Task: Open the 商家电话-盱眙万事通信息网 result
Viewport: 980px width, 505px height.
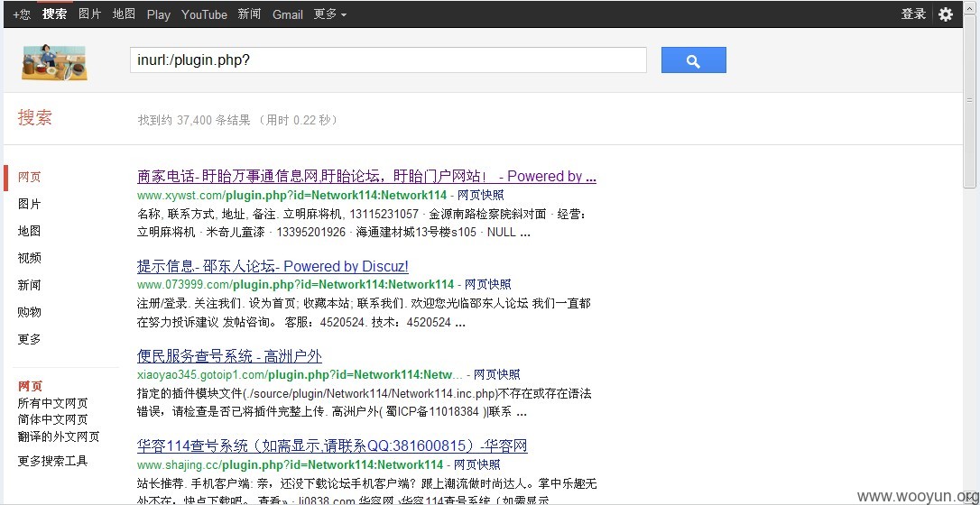Action: click(366, 177)
